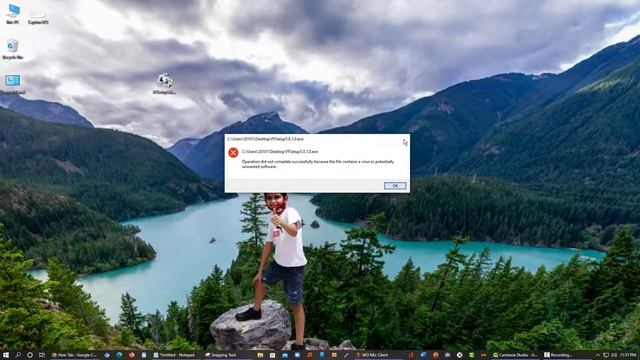Select the PFSetup installer icon on desktop
Viewport: 640px width, 360px height.
164,84
